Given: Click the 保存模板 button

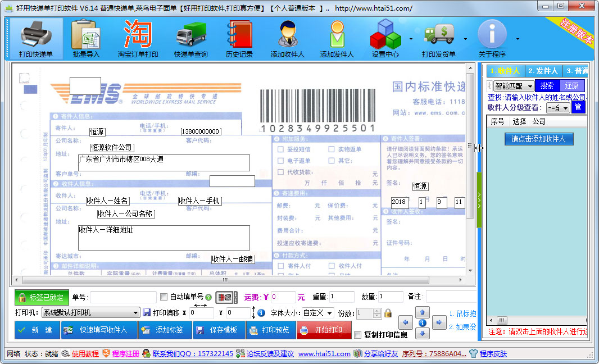Looking at the screenshot, I should coord(219,330).
